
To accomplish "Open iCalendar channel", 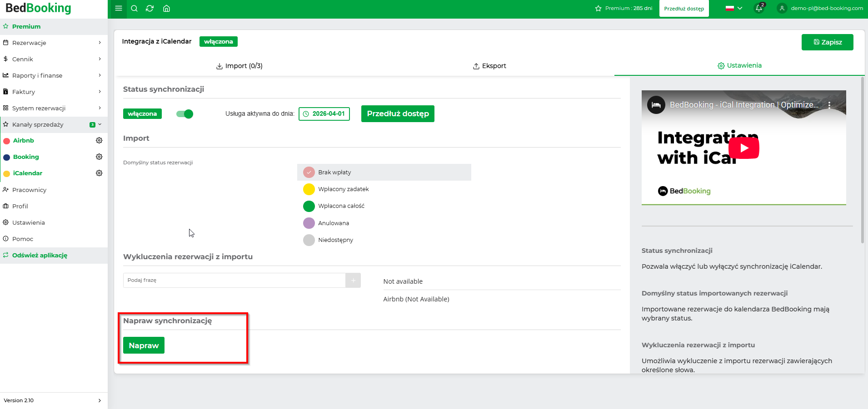I will click(x=28, y=173).
